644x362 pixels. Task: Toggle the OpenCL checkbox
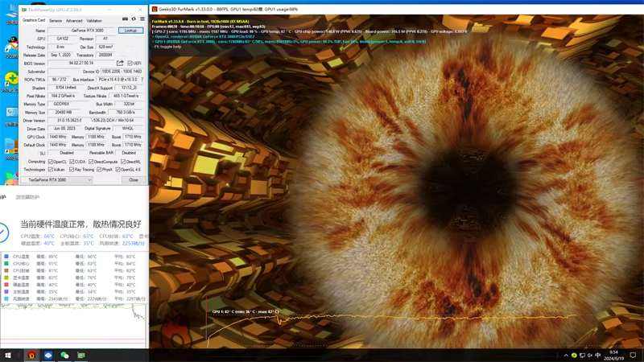coord(51,162)
